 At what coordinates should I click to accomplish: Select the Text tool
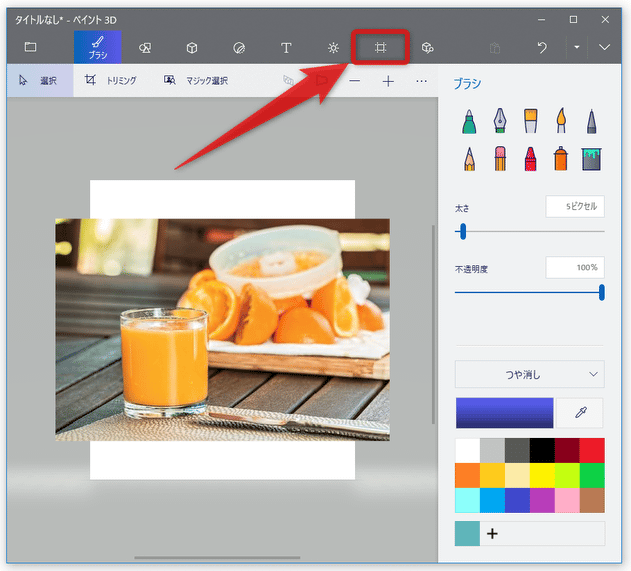tap(286, 47)
